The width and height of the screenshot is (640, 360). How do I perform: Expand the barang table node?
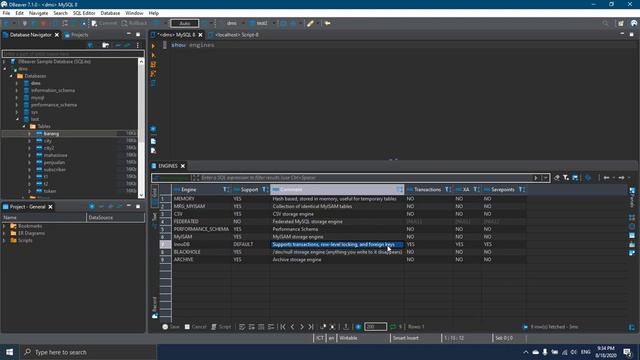[x=29, y=134]
